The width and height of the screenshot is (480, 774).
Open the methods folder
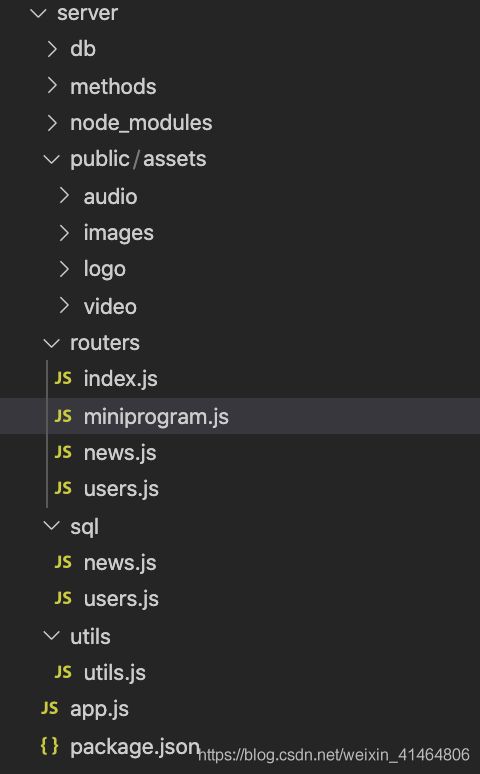coord(113,86)
